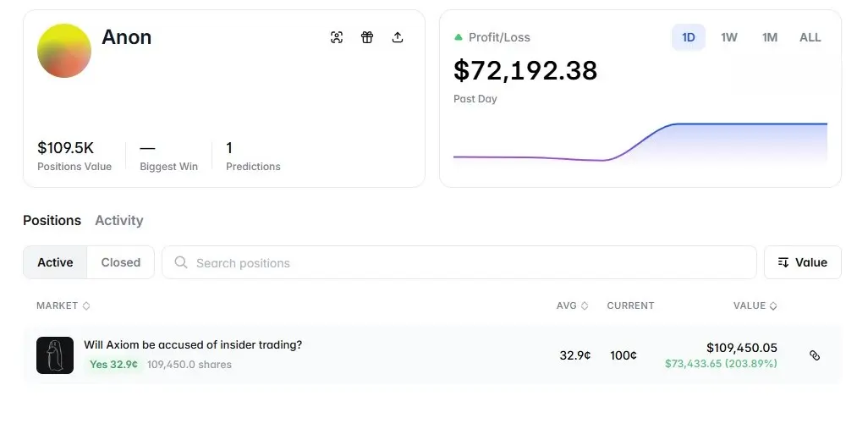
Task: Open the Axiom market thumbnail image
Action: pos(55,355)
